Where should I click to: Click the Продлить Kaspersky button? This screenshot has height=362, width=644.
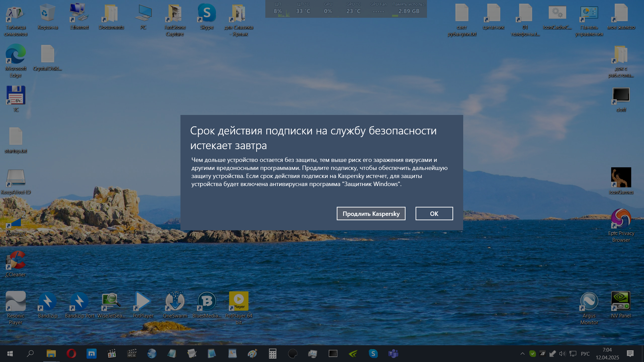[x=371, y=214]
